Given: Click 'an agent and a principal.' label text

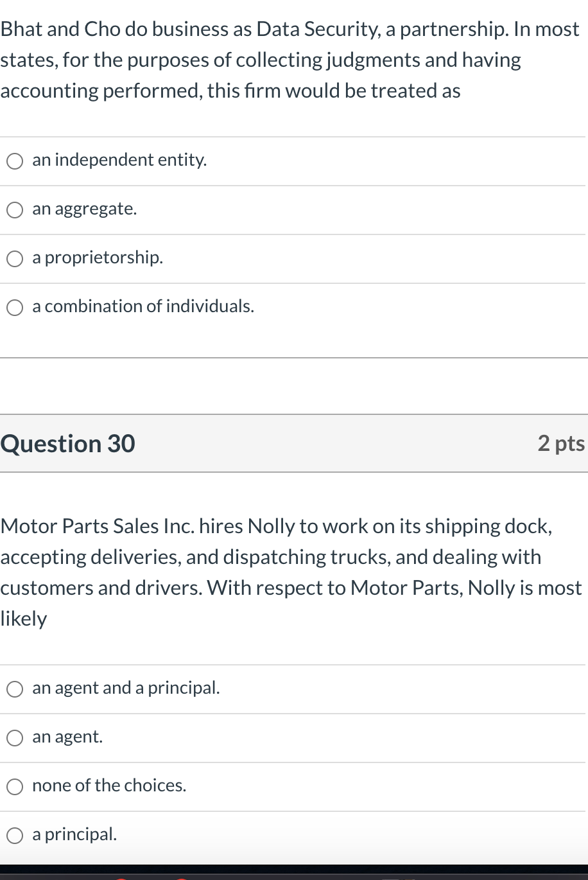Looking at the screenshot, I should click(126, 688).
